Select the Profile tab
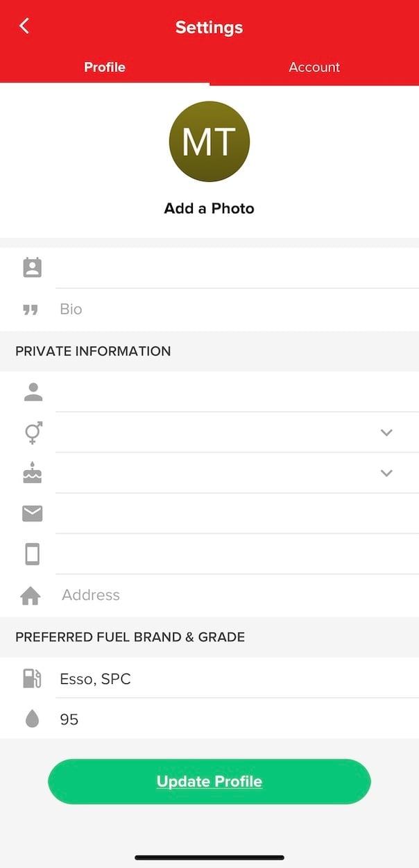 (105, 67)
